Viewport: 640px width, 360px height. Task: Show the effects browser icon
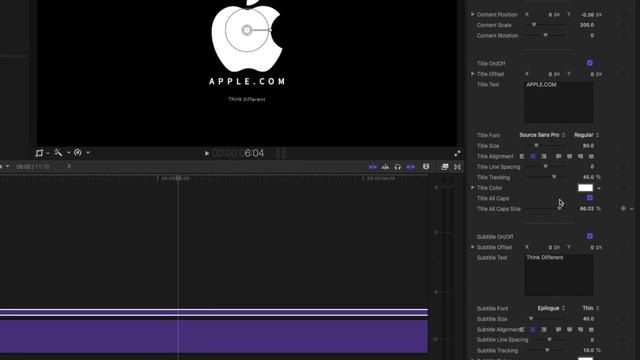444,167
